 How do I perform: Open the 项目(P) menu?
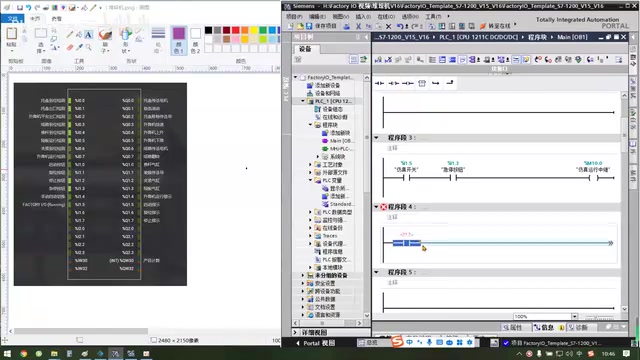click(294, 17)
